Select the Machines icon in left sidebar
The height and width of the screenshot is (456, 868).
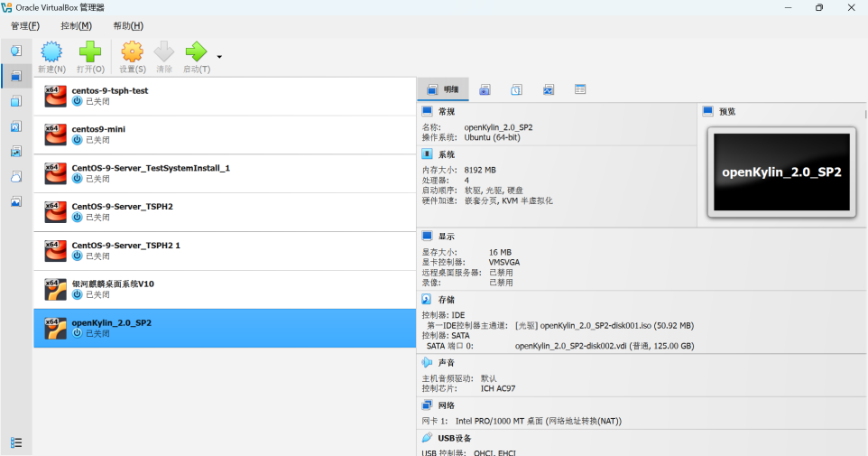[16, 76]
